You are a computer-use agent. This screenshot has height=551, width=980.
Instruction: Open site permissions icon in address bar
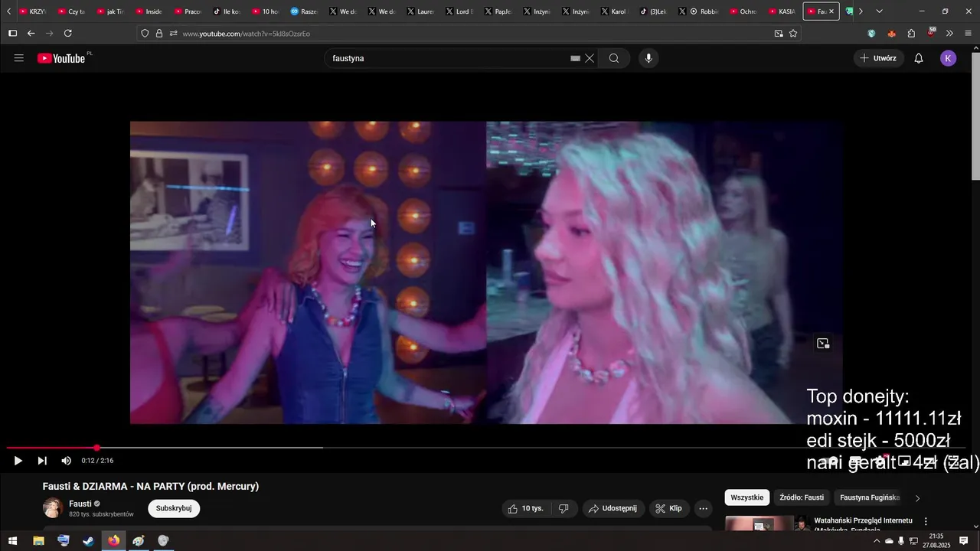tap(173, 33)
